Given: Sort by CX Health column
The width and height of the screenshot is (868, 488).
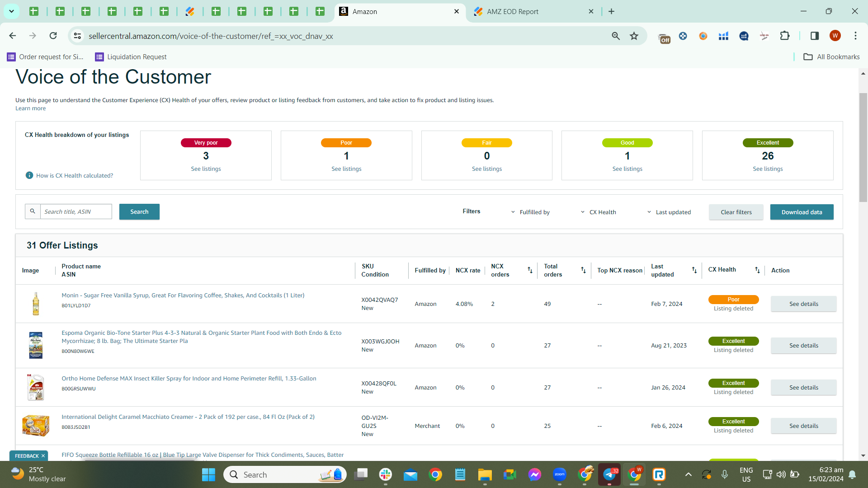Looking at the screenshot, I should click(x=757, y=270).
